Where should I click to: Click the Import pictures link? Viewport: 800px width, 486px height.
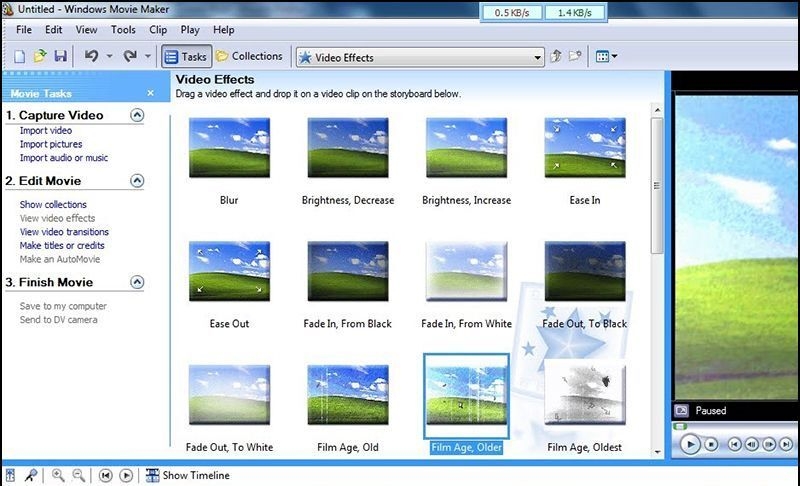[x=51, y=144]
